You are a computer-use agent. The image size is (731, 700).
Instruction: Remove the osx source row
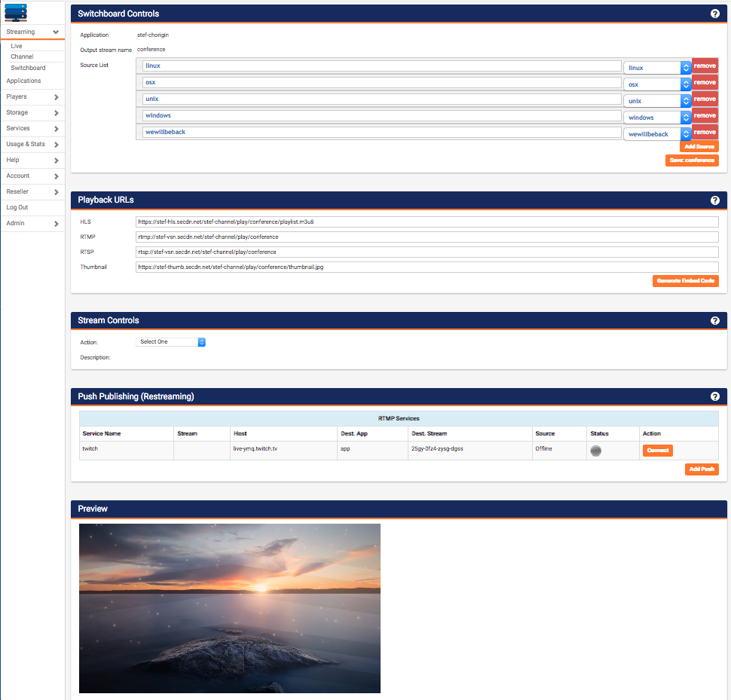pos(705,83)
